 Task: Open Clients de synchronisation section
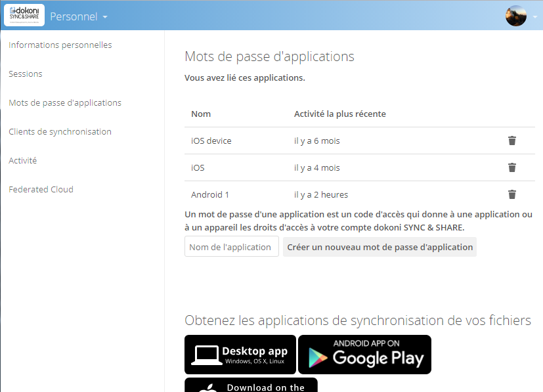60,132
